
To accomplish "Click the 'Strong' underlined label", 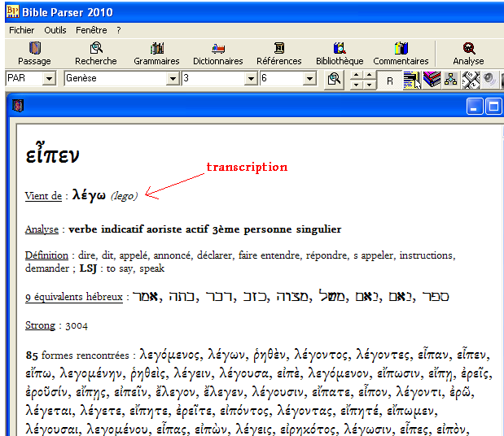I will 40,325.
